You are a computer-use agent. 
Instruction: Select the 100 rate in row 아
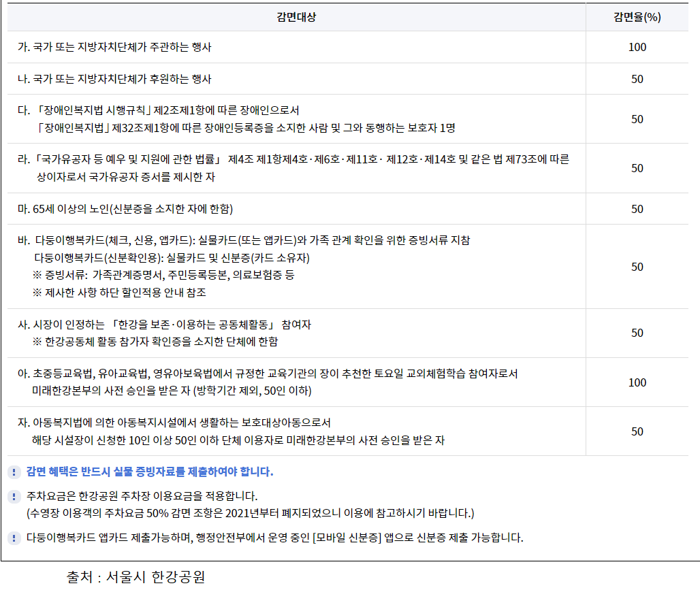click(637, 382)
